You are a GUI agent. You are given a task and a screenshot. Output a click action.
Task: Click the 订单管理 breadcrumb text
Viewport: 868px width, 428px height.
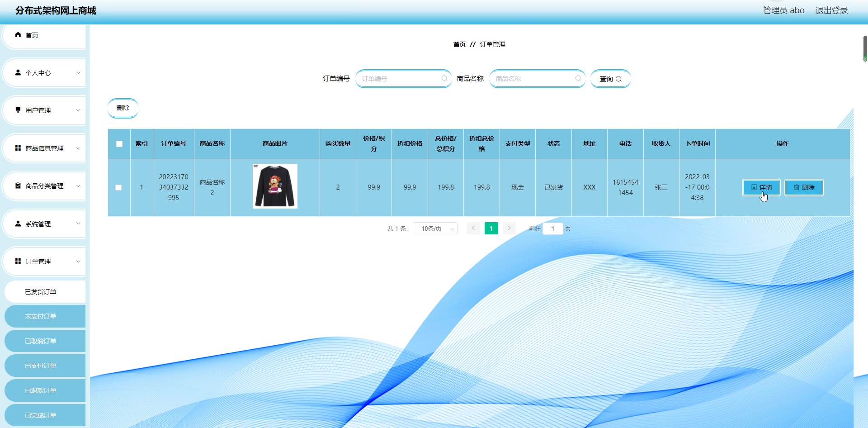point(492,44)
